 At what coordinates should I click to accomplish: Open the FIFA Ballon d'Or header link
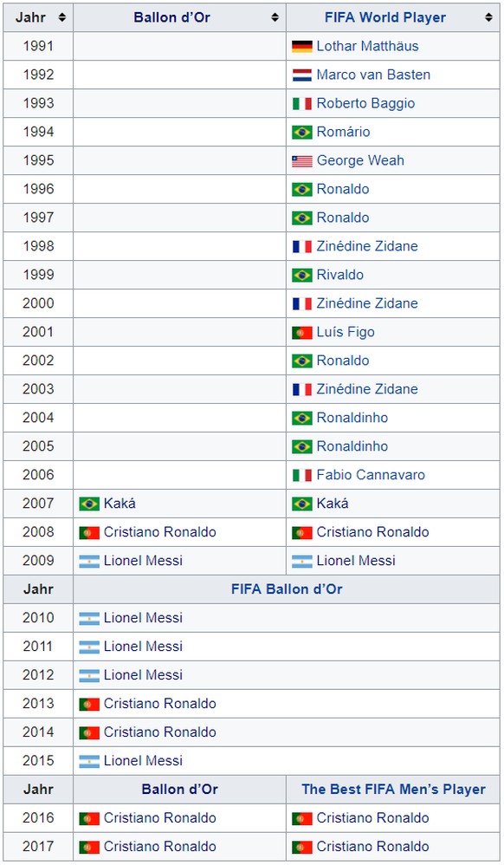(x=287, y=589)
